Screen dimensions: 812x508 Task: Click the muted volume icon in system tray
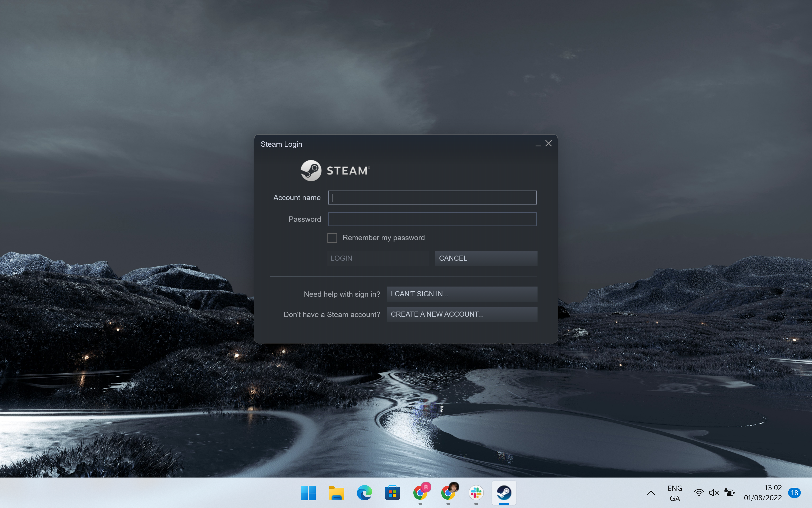pos(714,493)
